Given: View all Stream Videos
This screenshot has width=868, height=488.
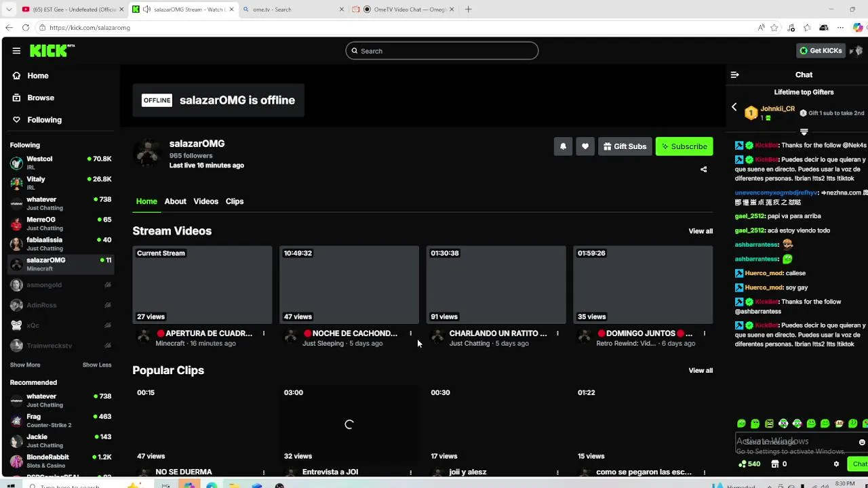Looking at the screenshot, I should 701,231.
